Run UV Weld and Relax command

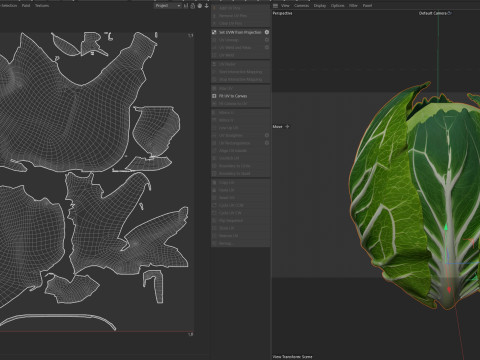coord(235,48)
